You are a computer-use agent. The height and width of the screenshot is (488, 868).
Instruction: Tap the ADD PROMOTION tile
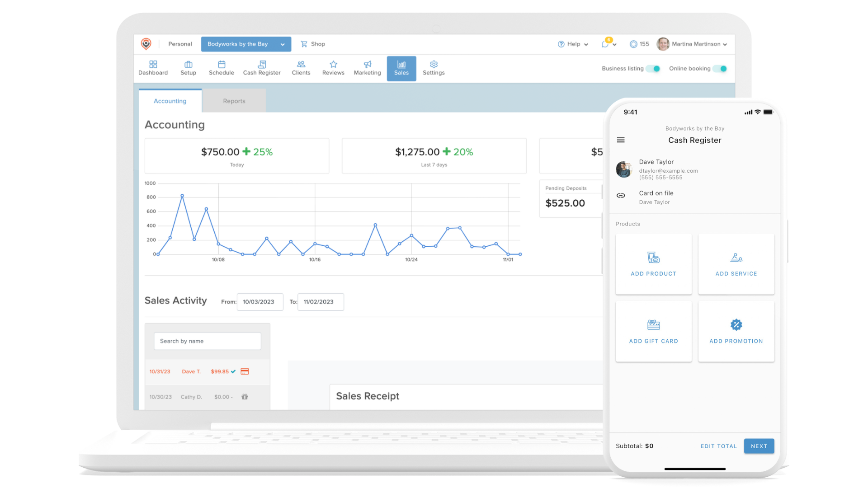pyautogui.click(x=736, y=331)
